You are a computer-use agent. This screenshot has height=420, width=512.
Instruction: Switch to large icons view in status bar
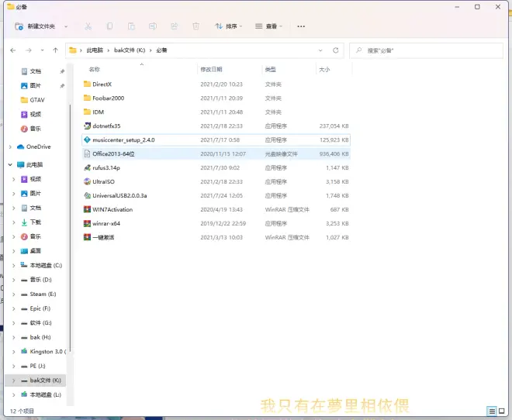(x=502, y=411)
